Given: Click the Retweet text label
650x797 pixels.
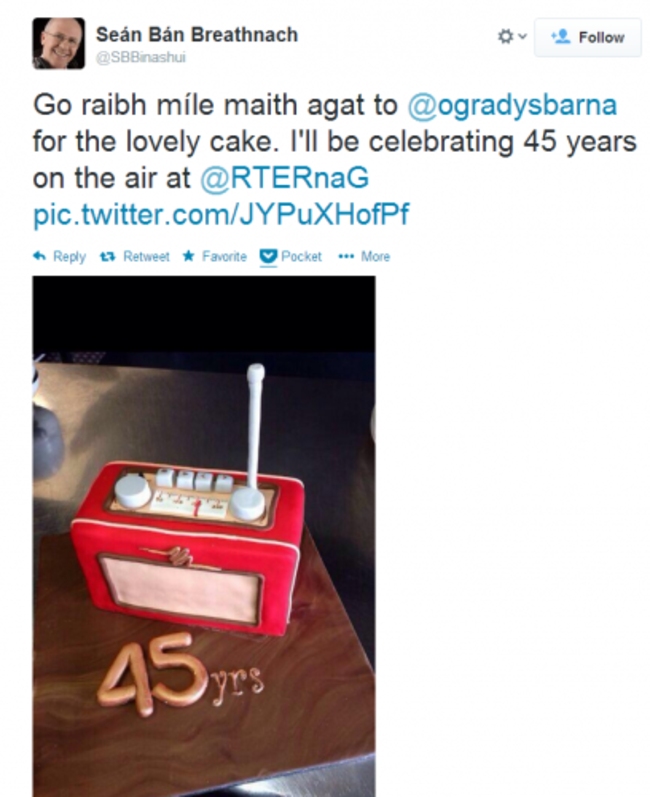Looking at the screenshot, I should click(146, 257).
